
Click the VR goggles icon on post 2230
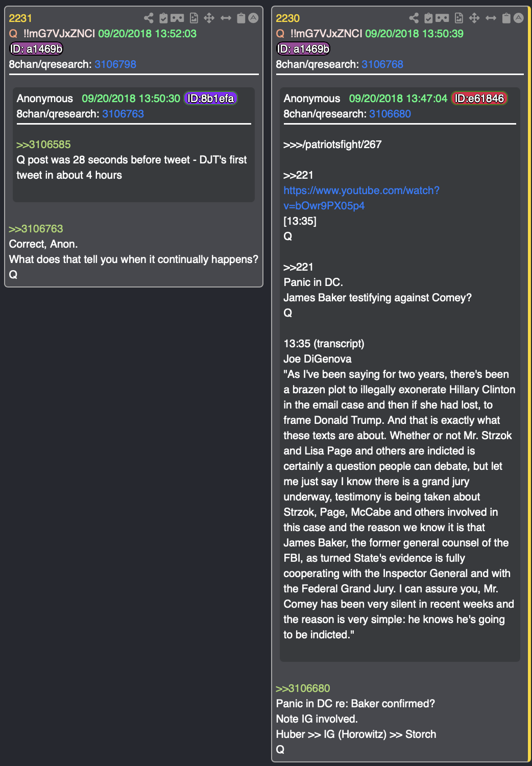pos(442,18)
